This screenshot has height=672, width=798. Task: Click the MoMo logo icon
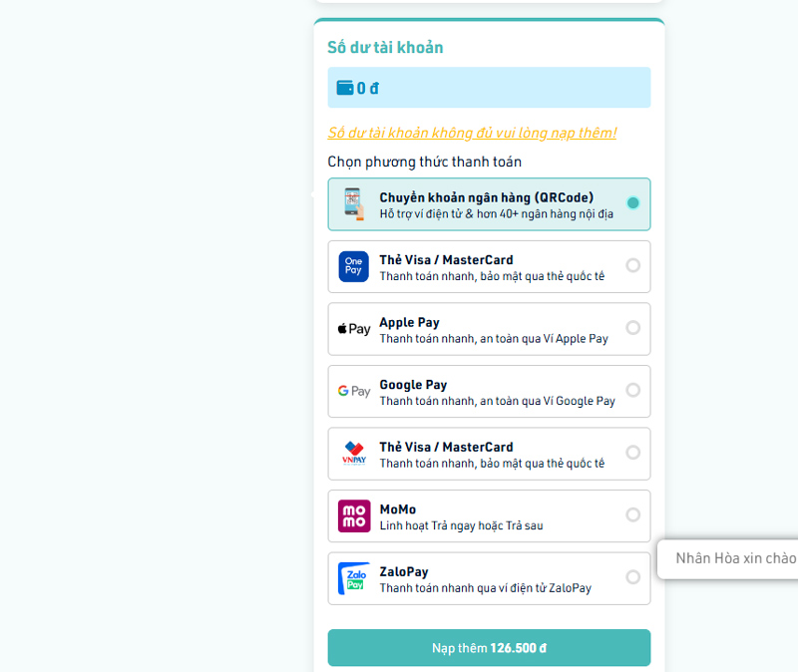[353, 515]
